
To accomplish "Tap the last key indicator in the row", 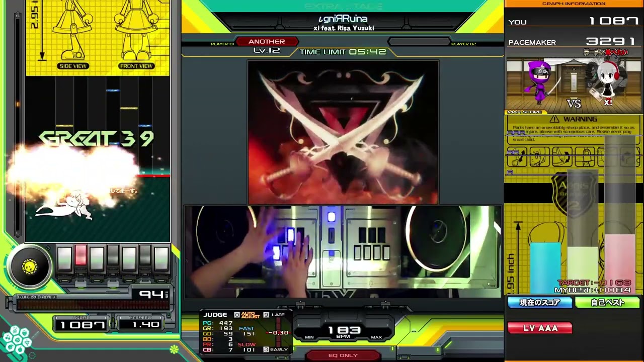I will [x=161, y=257].
